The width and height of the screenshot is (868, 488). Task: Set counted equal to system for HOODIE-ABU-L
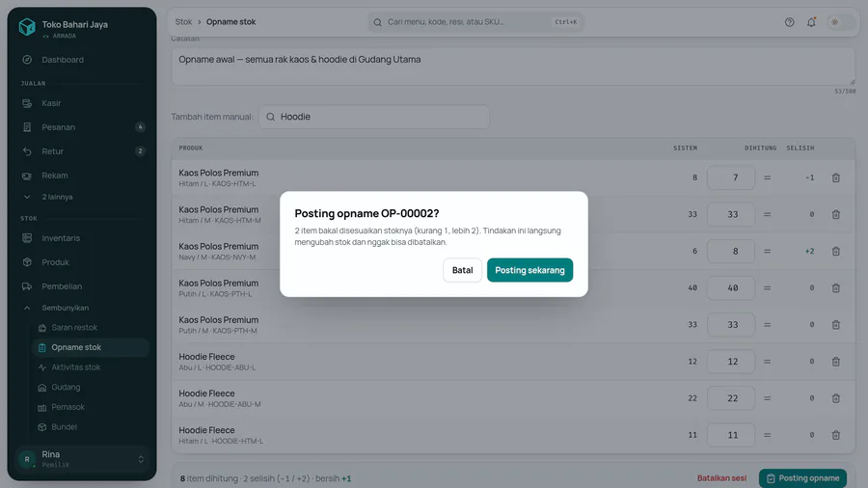768,362
